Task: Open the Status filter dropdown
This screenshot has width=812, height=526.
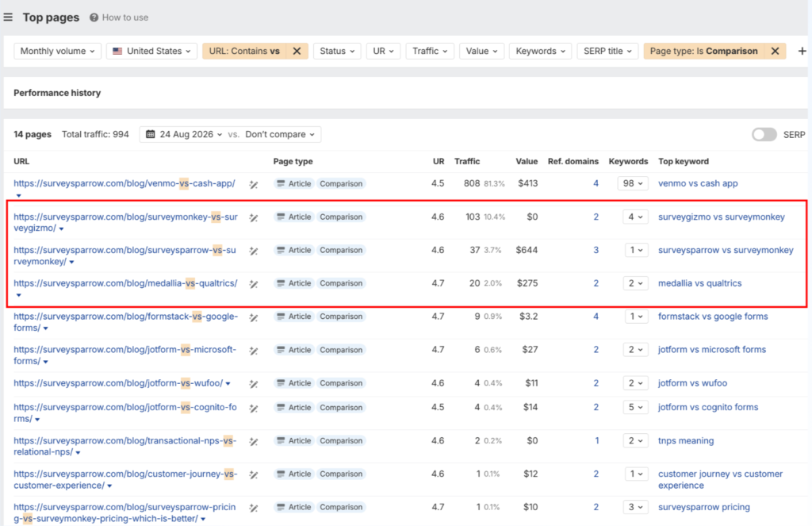Action: pos(337,51)
